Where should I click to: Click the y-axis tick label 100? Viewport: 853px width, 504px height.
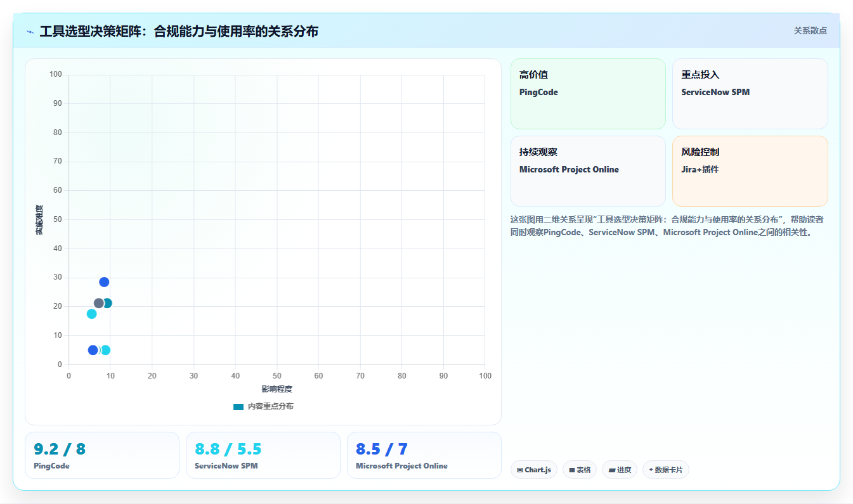[56, 75]
